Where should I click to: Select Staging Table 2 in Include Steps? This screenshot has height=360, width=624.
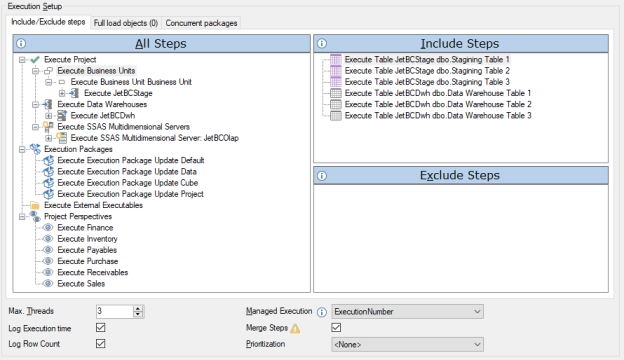coord(427,71)
